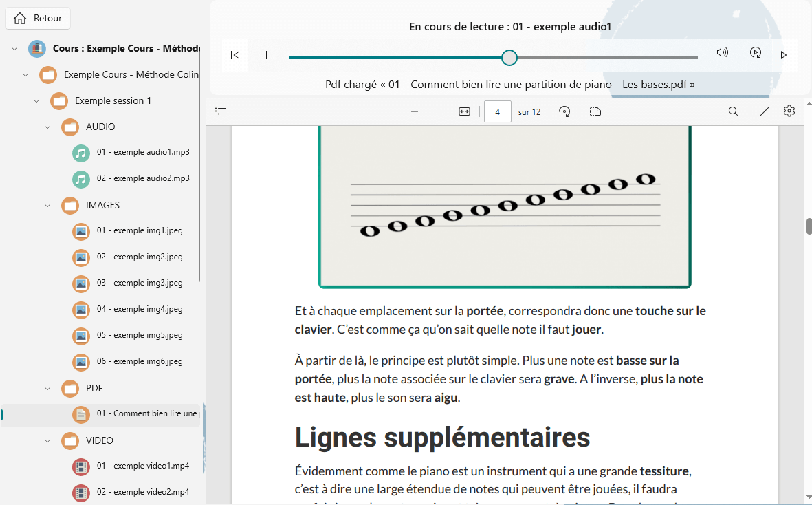Image resolution: width=812 pixels, height=505 pixels.
Task: Open PDF in fullscreen mode
Action: [x=765, y=111]
